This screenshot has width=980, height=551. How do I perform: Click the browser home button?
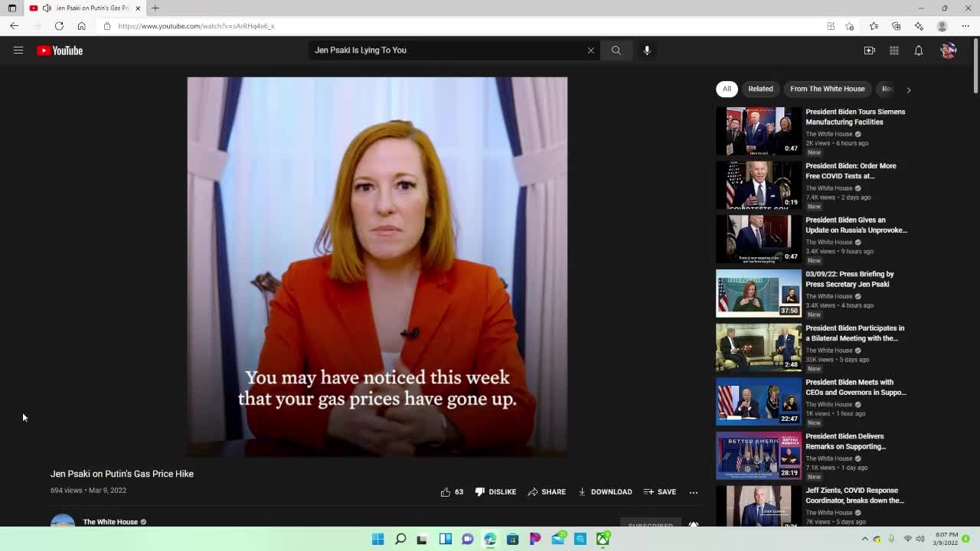[81, 26]
